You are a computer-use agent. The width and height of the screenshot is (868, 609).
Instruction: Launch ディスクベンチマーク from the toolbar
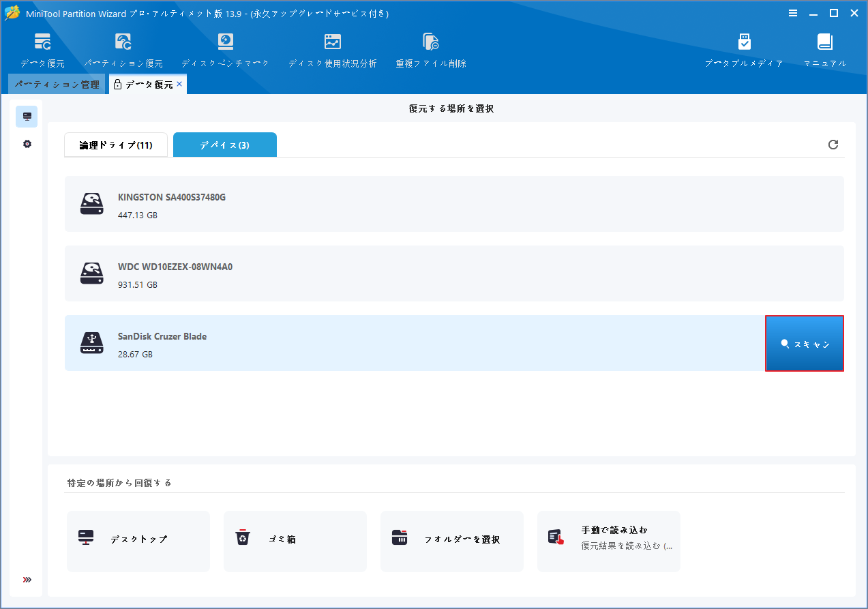click(225, 51)
